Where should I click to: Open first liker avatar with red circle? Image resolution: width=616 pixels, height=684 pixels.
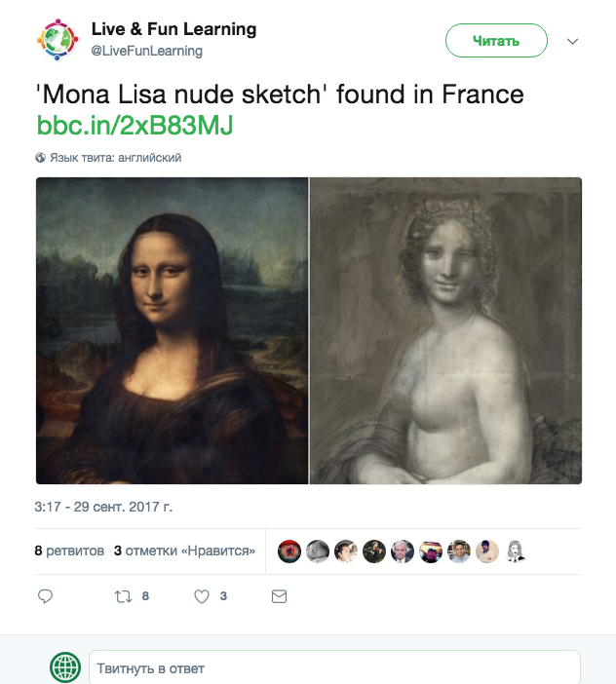click(289, 551)
